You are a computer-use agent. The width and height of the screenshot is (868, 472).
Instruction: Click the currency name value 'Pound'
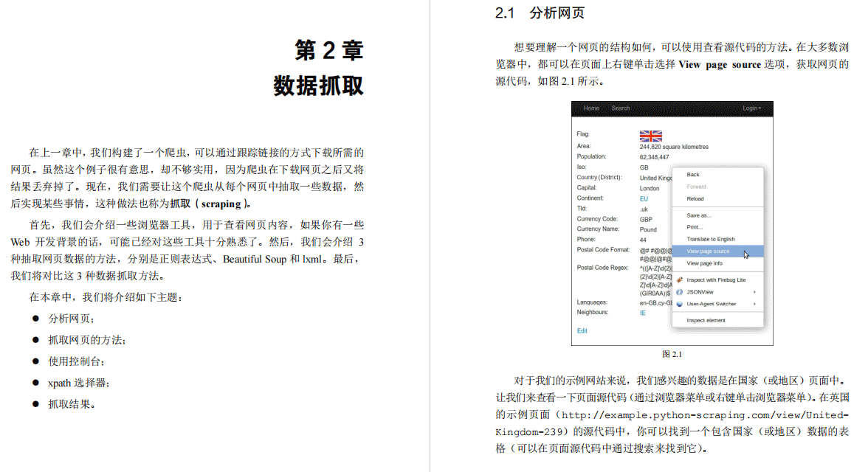point(648,229)
